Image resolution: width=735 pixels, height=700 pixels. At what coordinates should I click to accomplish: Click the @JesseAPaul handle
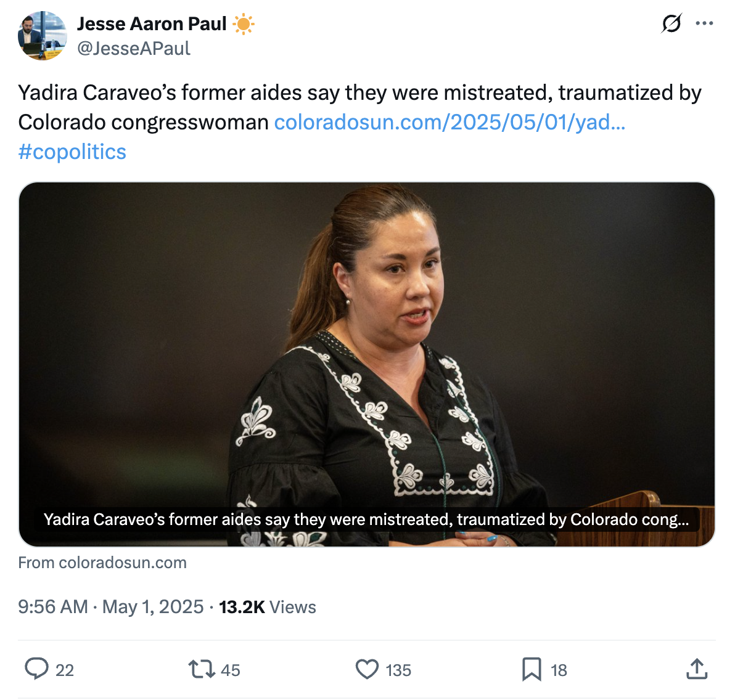[x=134, y=48]
